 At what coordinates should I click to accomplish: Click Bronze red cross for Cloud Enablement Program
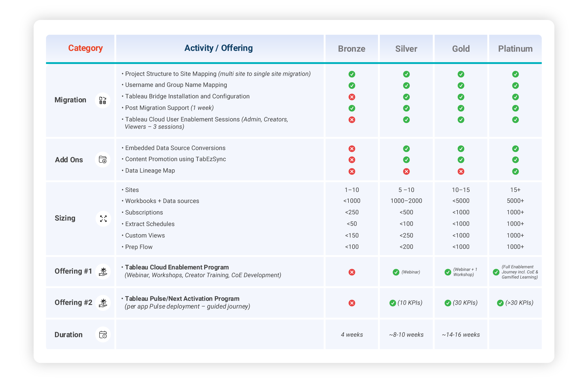(x=352, y=272)
